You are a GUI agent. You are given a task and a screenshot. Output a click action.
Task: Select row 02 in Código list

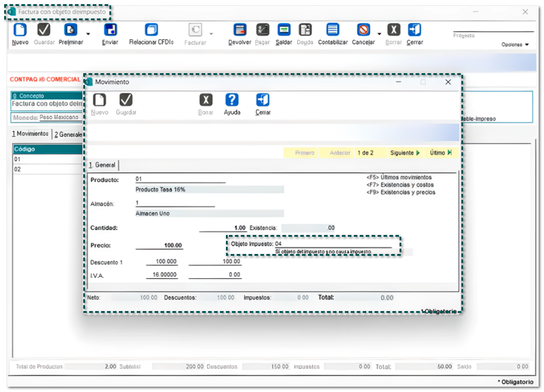coord(48,169)
